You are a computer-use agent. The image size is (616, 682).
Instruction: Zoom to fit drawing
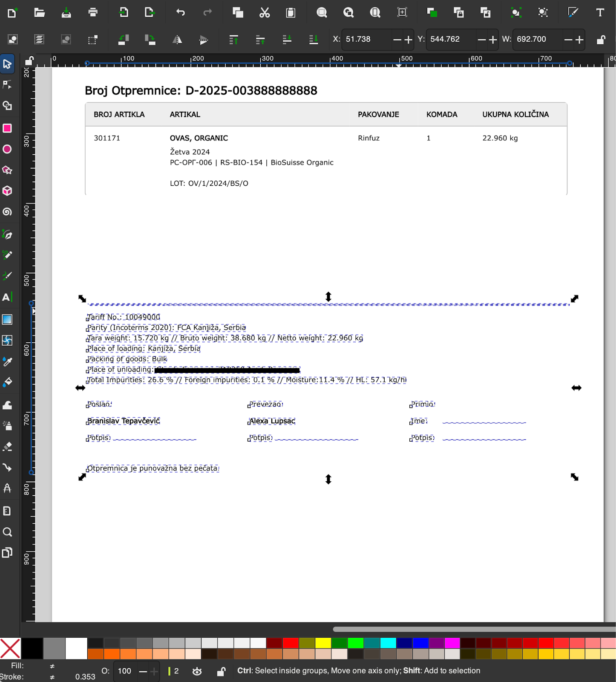coord(348,13)
